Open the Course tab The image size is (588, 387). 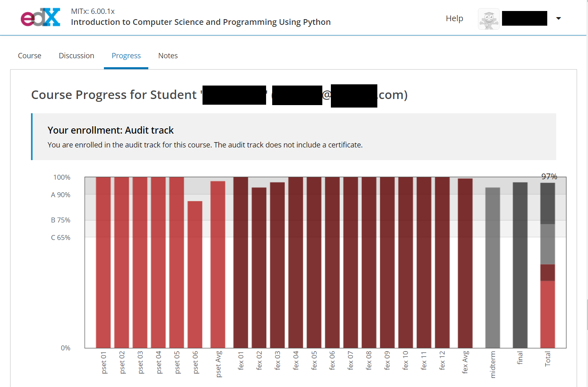pos(29,56)
